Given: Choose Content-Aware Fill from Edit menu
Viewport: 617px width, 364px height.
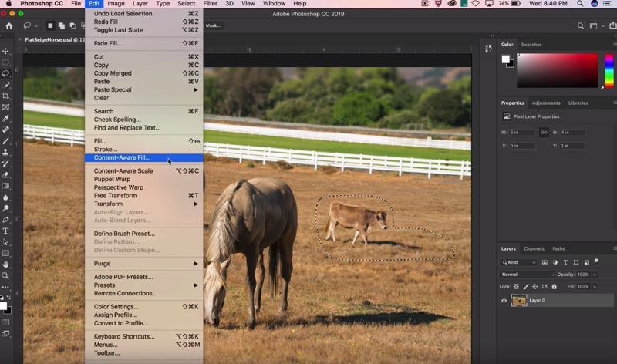Looking at the screenshot, I should point(144,158).
